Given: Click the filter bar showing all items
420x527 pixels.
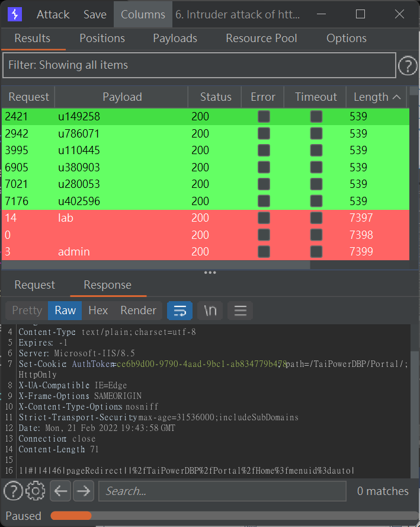Looking at the screenshot, I should coord(199,65).
